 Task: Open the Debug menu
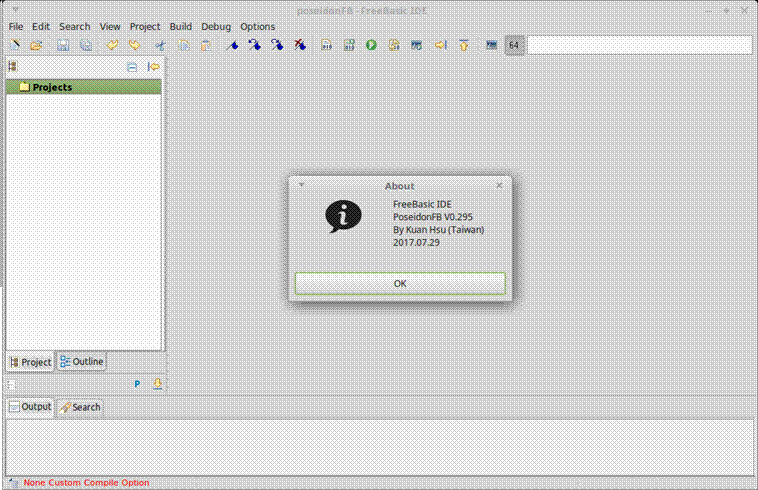coord(216,27)
